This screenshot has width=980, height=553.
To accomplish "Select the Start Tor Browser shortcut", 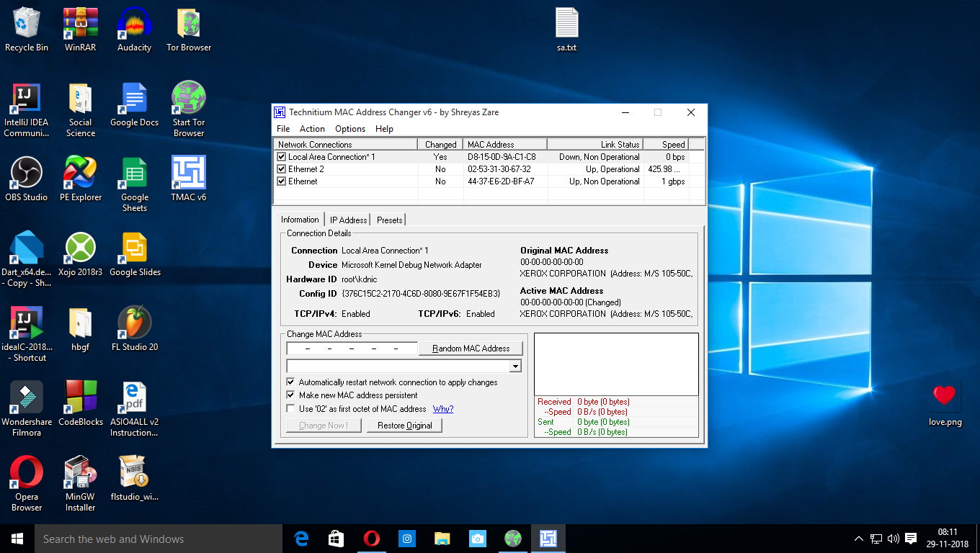I will (189, 110).
